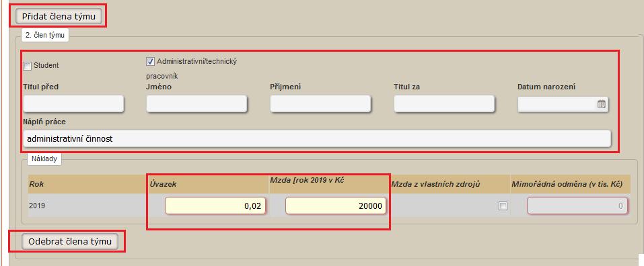Click the Datum narození date field

(x=563, y=105)
